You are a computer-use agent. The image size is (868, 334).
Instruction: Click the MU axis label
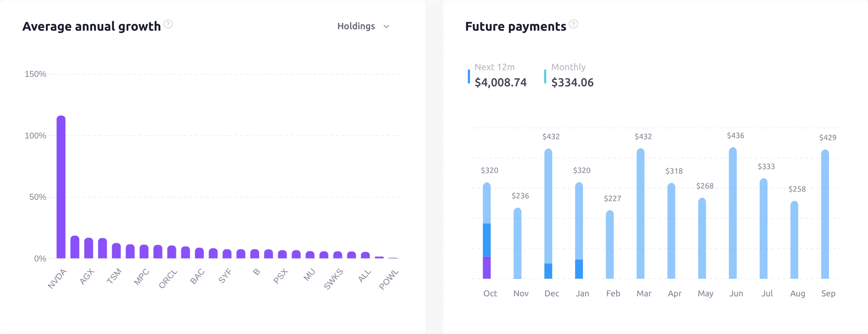309,274
